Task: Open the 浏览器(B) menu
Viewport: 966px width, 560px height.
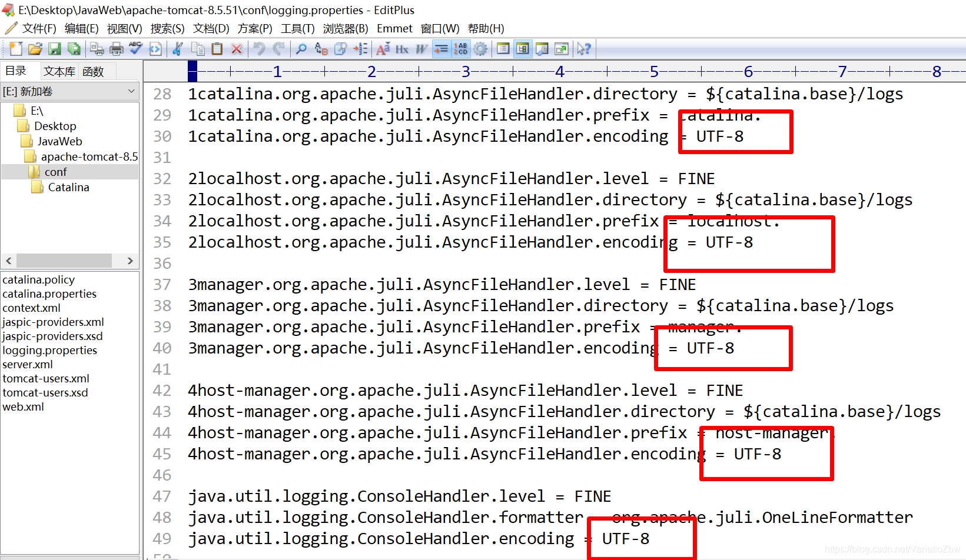Action: [x=346, y=28]
